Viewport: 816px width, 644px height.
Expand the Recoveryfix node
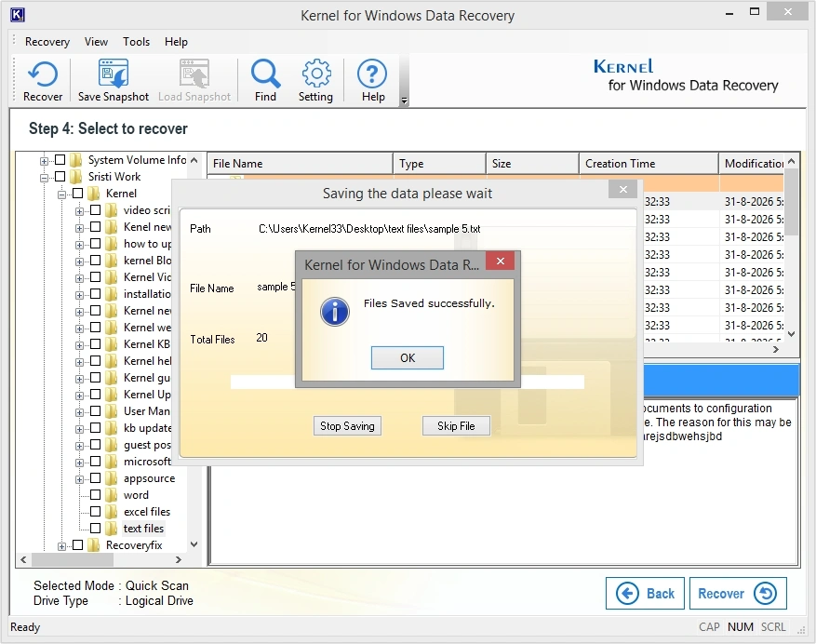(x=62, y=546)
